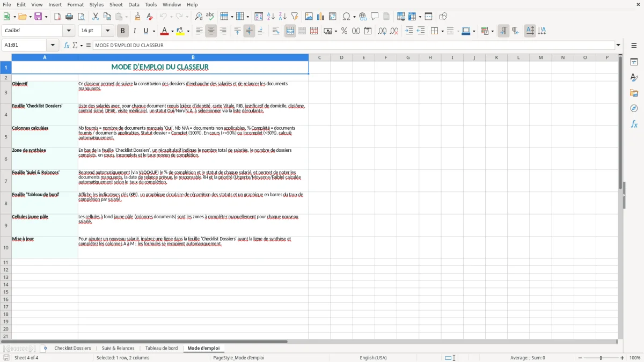Screen dimensions: 644x362
Task: Insert an image via toolbar icon
Action: tap(309, 17)
